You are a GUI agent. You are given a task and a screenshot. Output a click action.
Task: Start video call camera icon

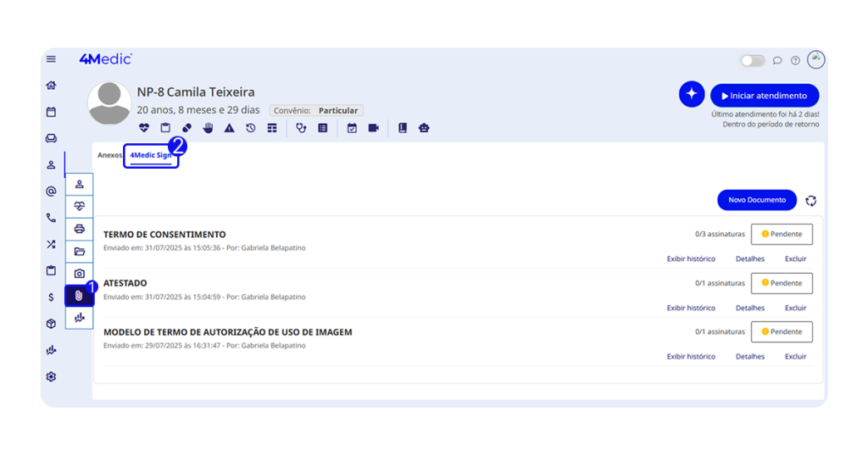tap(374, 128)
